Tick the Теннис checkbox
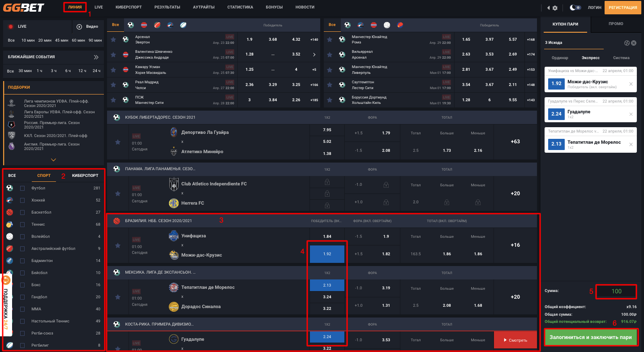This screenshot has width=644, height=352. tap(22, 224)
